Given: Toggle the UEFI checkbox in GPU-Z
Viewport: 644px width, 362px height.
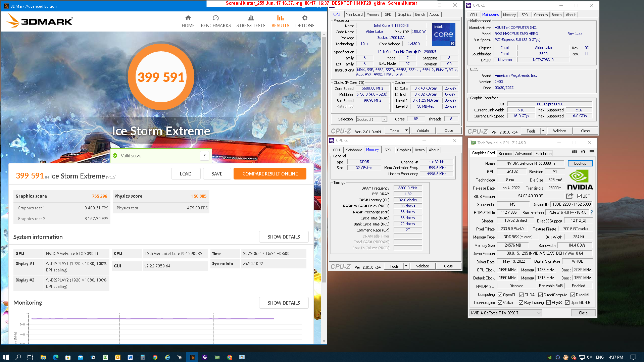Looking at the screenshot, I should point(579,196).
